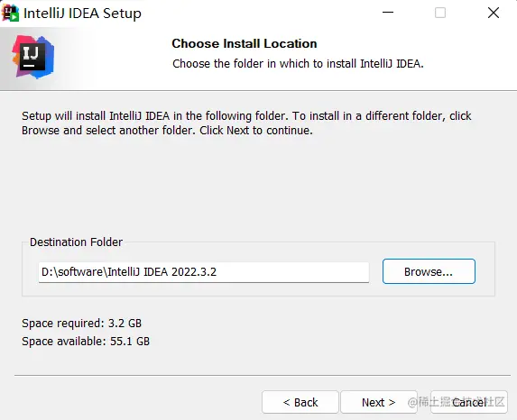The image size is (517, 420).
Task: Continue with the Next > button
Action: pos(379,402)
